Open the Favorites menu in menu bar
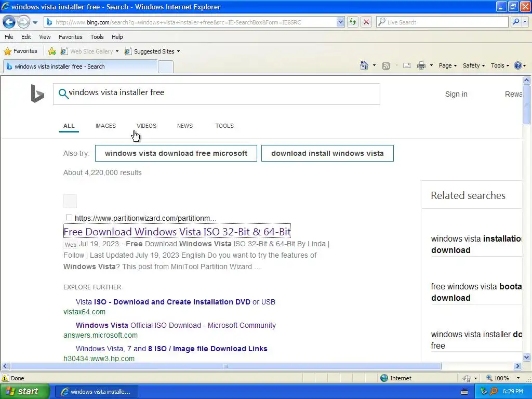Screen dimensions: 532x399 71,37
